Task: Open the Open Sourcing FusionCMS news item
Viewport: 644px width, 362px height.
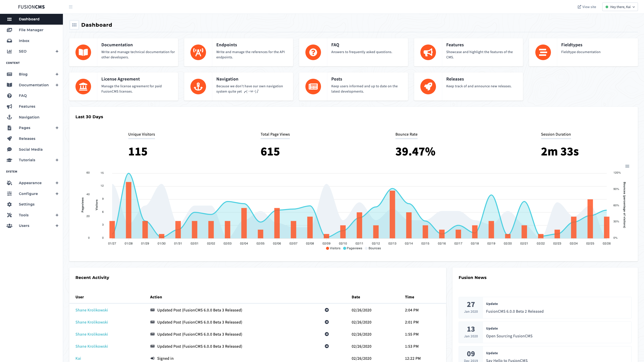Action: 509,336
